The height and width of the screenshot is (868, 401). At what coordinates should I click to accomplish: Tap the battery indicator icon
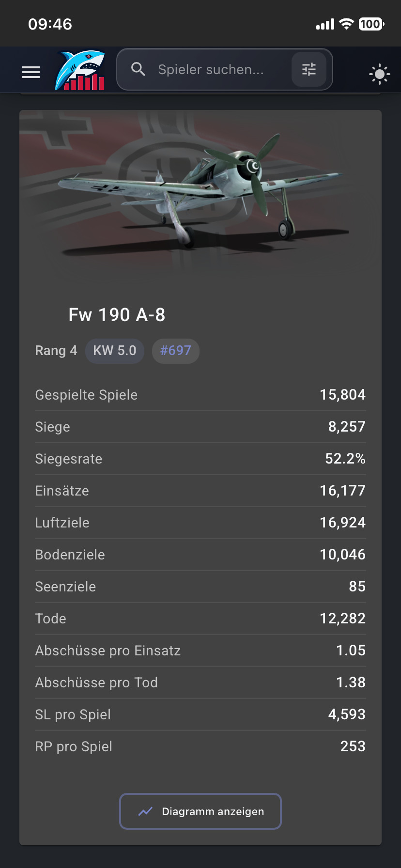pyautogui.click(x=371, y=24)
